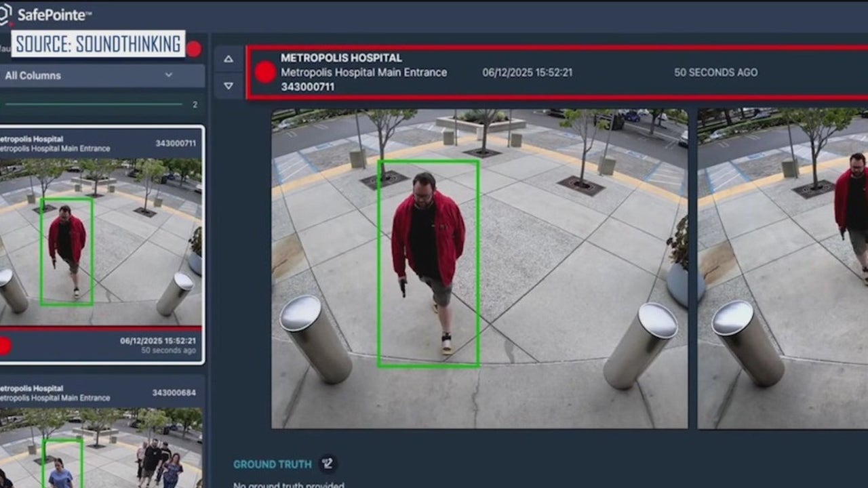Expand previous alert using up arrow

229,59
